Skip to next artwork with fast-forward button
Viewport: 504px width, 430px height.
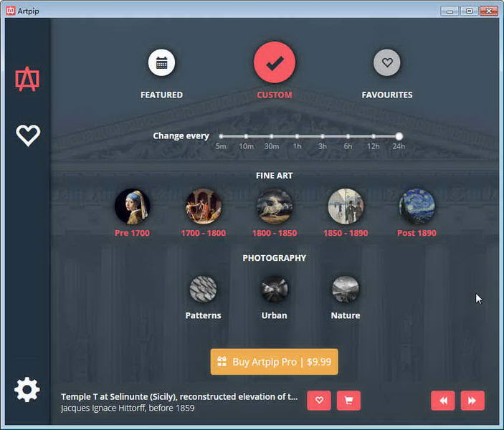pos(472,401)
